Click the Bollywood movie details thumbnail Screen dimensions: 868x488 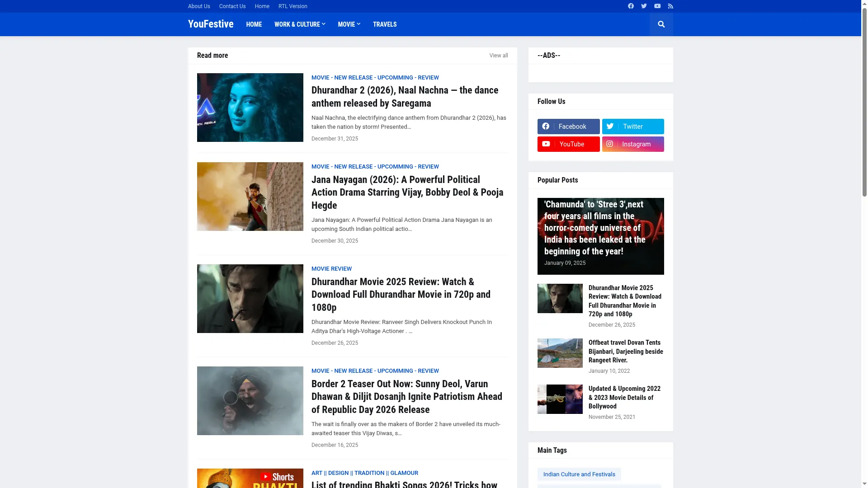pos(560,399)
